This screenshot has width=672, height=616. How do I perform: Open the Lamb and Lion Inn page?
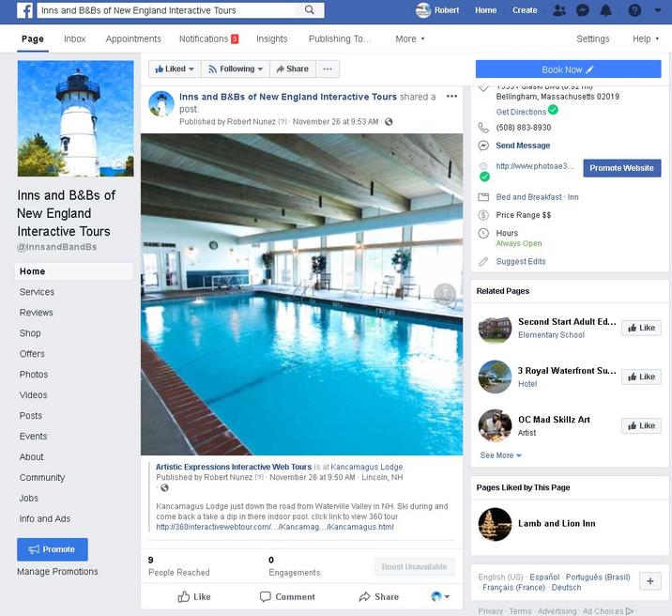click(557, 523)
